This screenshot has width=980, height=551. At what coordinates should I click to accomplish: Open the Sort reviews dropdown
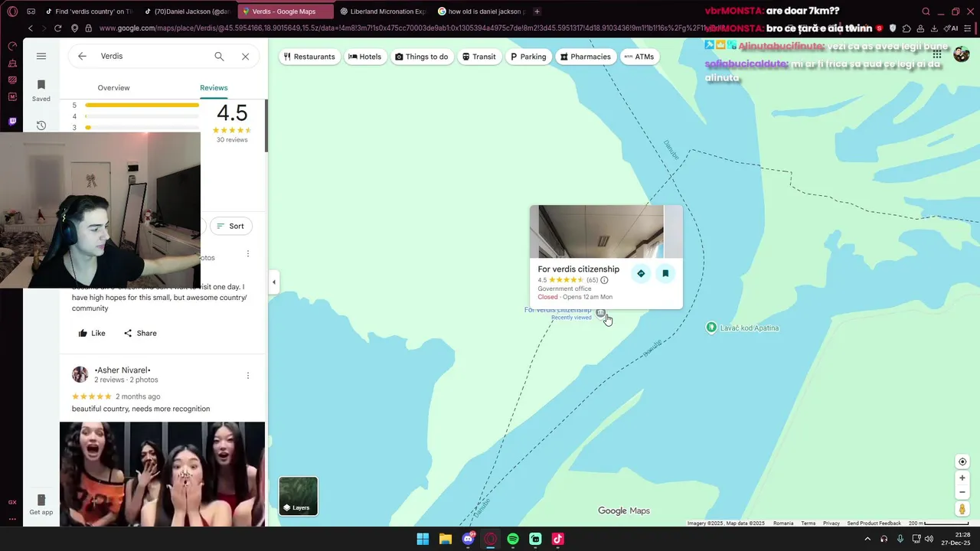(x=230, y=226)
